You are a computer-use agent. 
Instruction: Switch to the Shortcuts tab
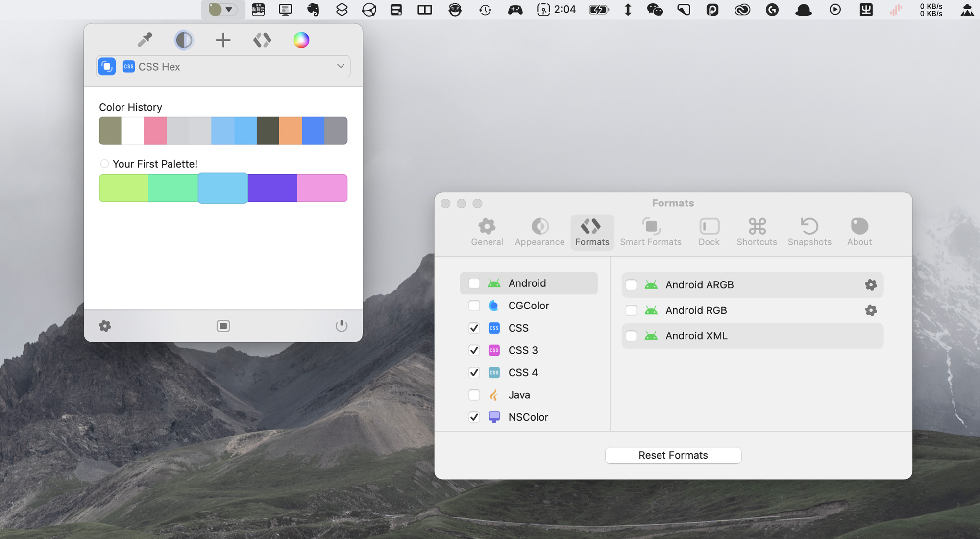pos(757,232)
